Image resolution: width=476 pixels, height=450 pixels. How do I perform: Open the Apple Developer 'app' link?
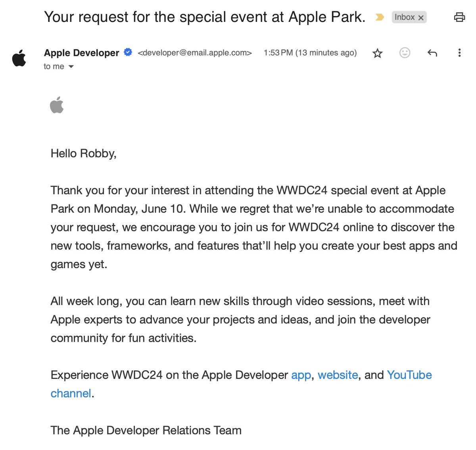point(301,375)
